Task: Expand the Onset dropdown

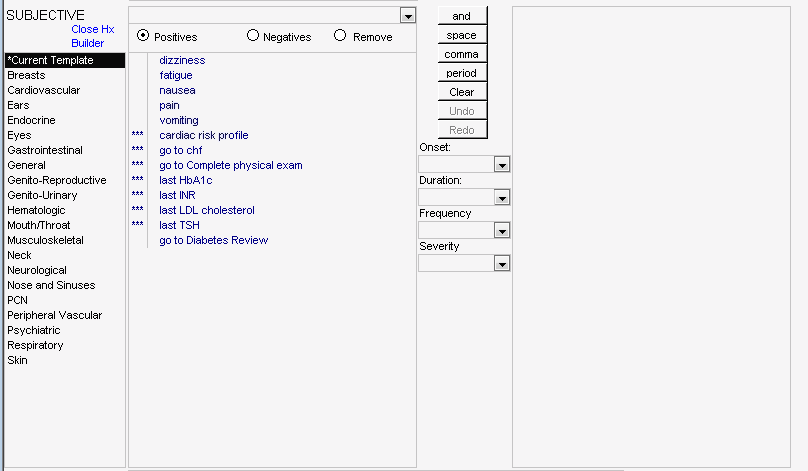Action: coord(502,165)
